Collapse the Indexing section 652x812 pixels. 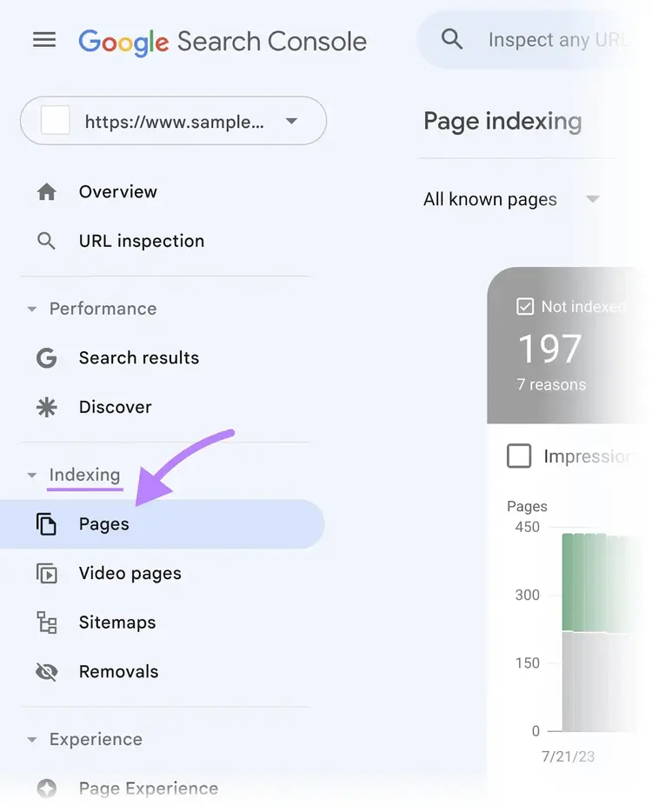point(31,476)
